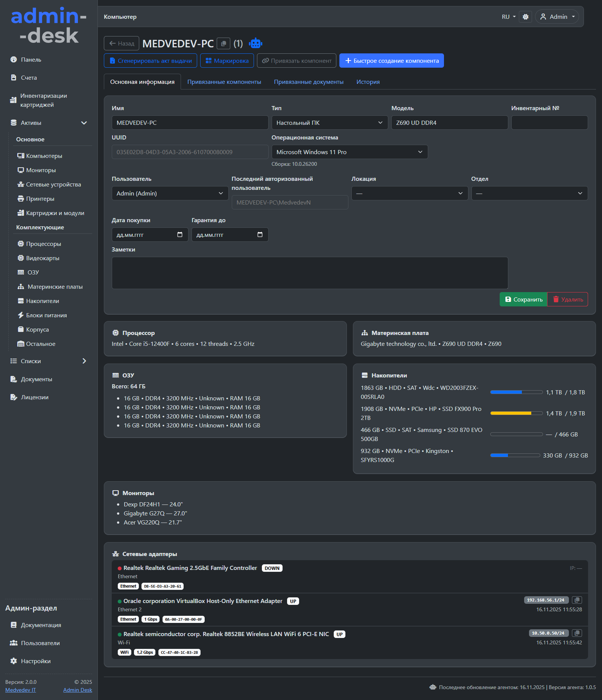
Task: Click Быстрое создание компонента button
Action: tap(391, 61)
